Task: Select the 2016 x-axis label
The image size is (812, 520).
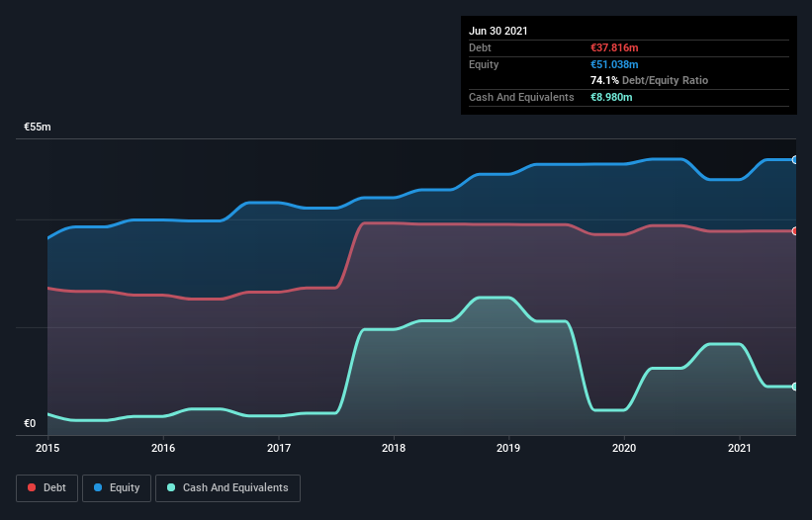Action: coord(163,448)
